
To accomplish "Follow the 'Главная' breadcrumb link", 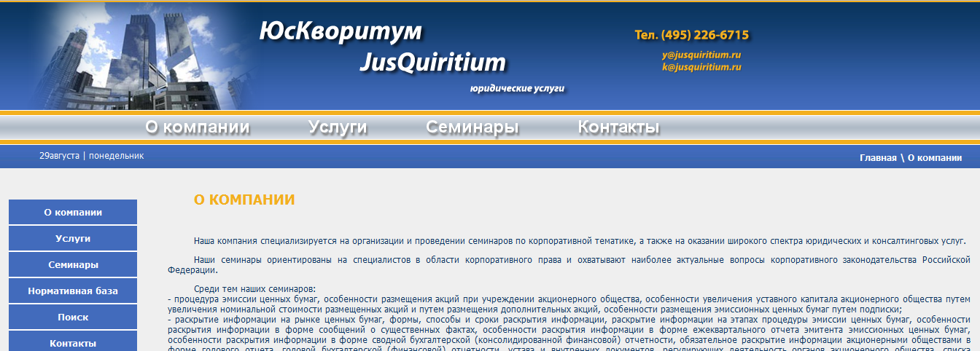I will [878, 157].
